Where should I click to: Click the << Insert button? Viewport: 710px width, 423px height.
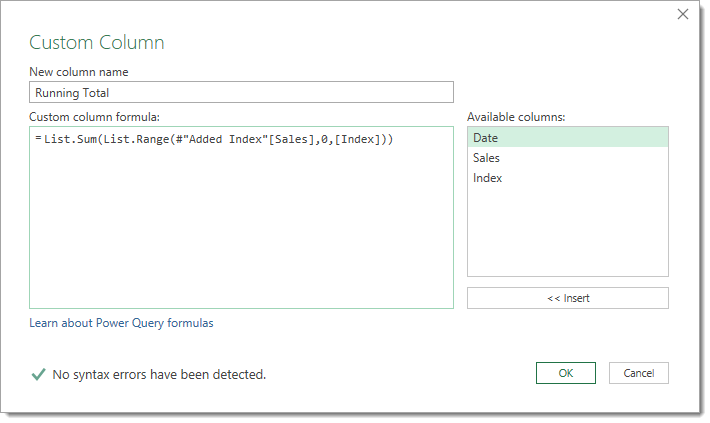[x=568, y=298]
